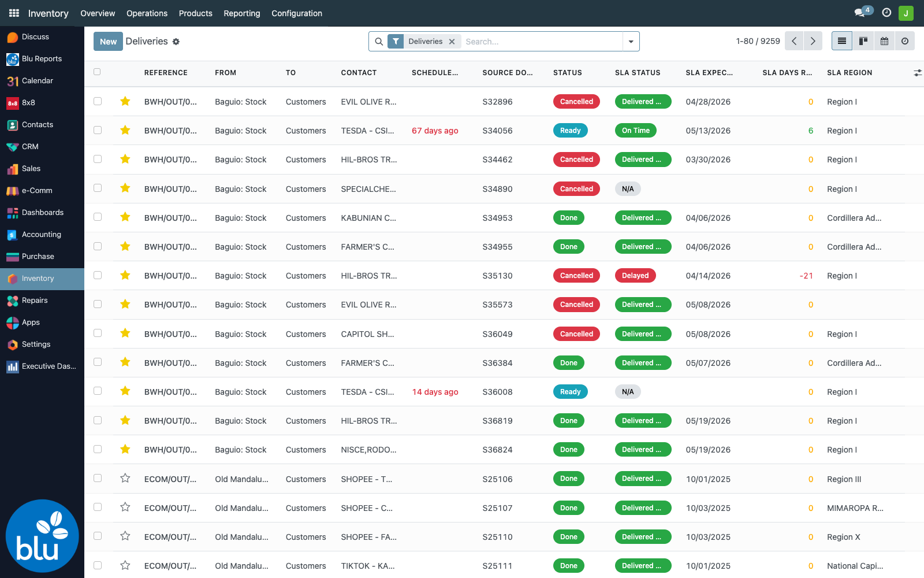Open optional columns selector

pyautogui.click(x=918, y=73)
